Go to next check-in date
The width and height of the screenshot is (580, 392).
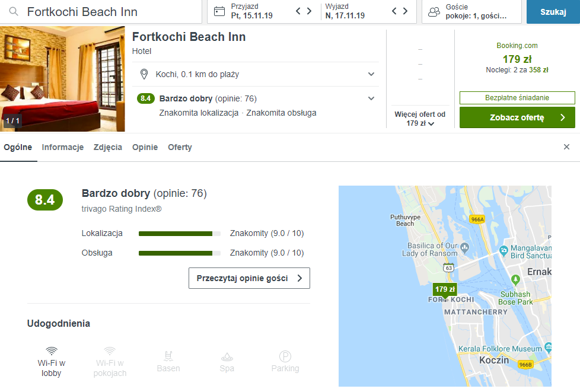click(x=309, y=11)
